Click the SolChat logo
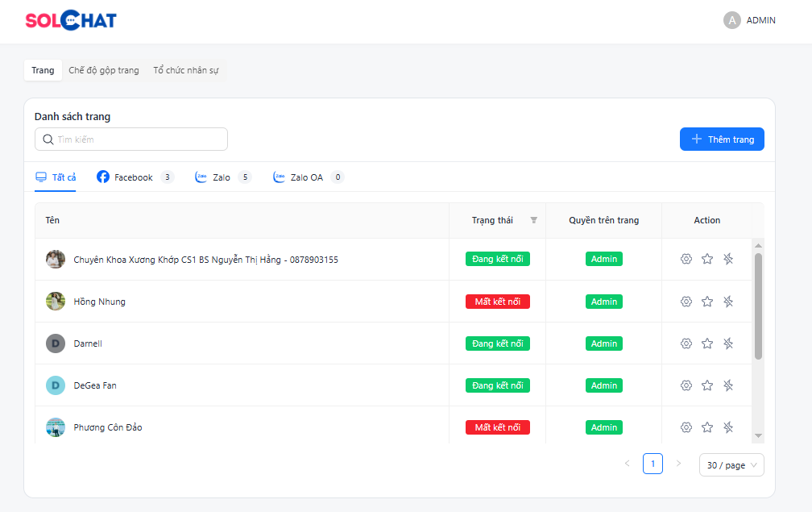 tap(71, 21)
